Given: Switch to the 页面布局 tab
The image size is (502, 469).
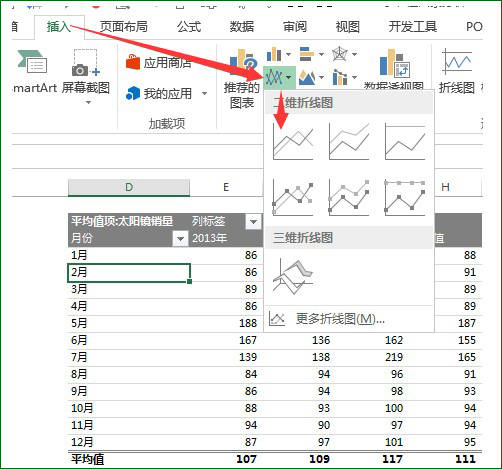Looking at the screenshot, I should click(x=124, y=27).
